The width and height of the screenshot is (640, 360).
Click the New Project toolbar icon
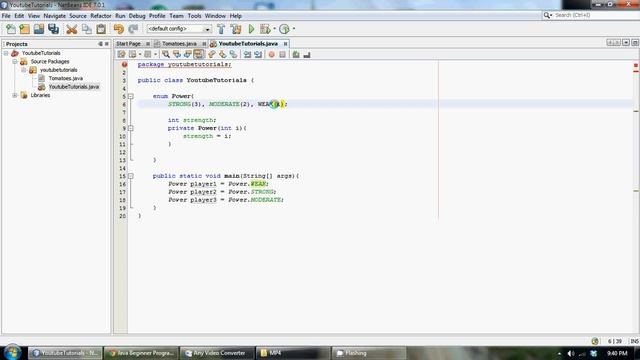(24, 29)
